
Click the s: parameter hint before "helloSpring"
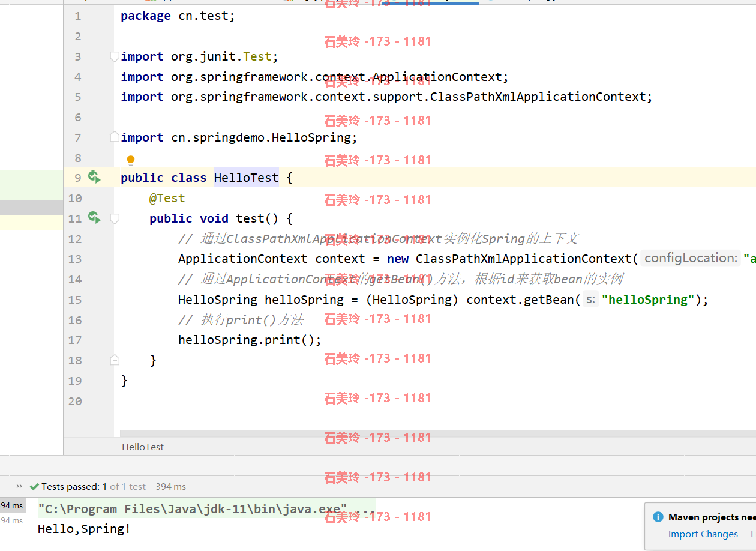click(590, 300)
